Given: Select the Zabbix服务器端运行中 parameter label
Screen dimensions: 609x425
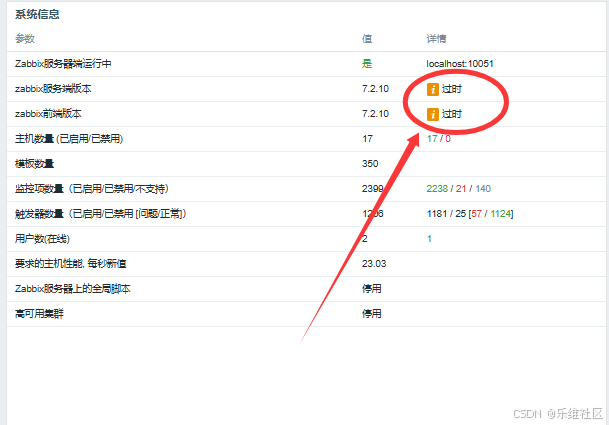Looking at the screenshot, I should point(63,64).
